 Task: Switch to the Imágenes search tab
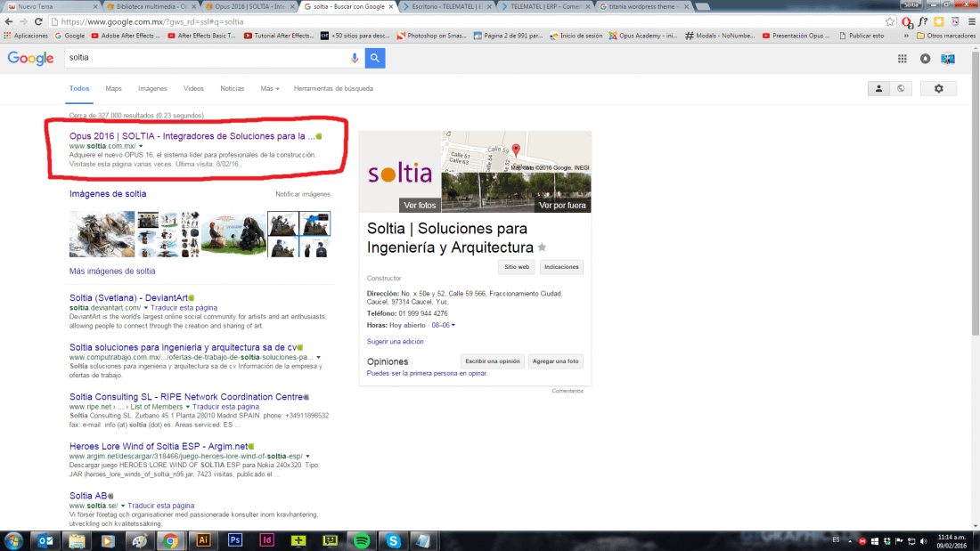152,89
